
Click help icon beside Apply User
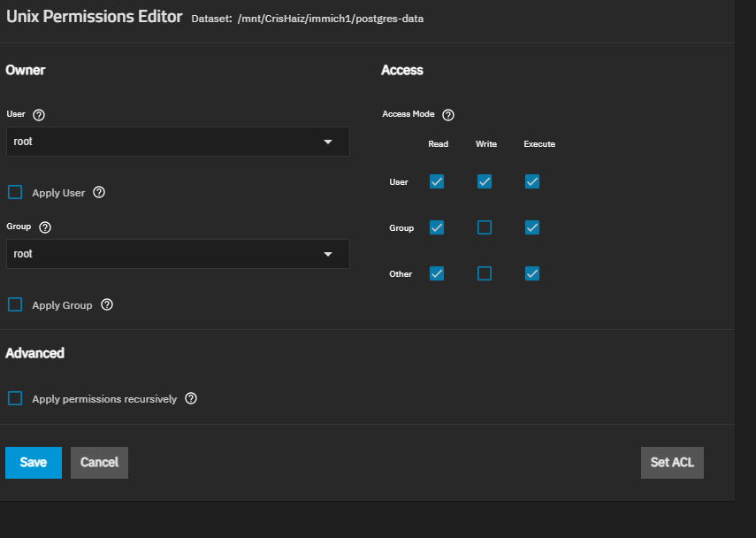(99, 192)
